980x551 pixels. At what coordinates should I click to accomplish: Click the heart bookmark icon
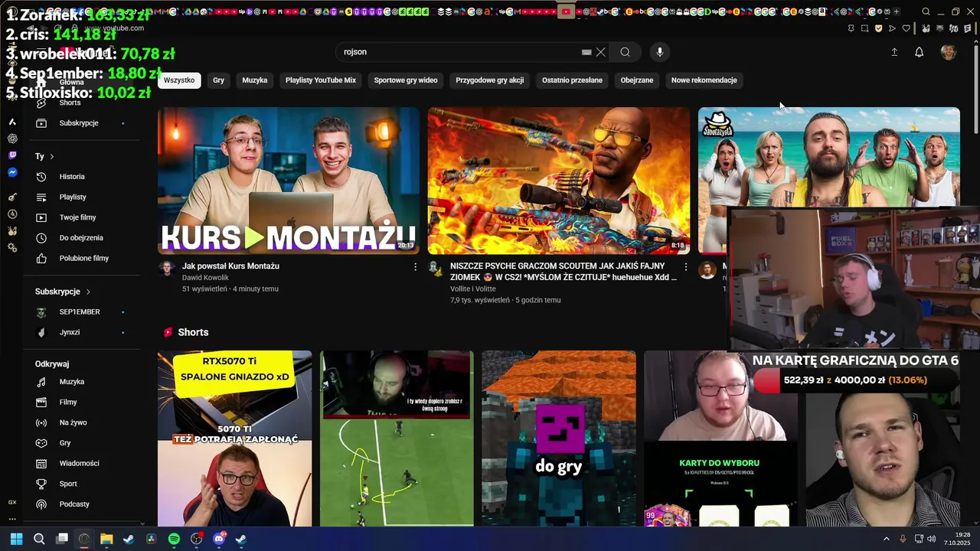point(906,28)
